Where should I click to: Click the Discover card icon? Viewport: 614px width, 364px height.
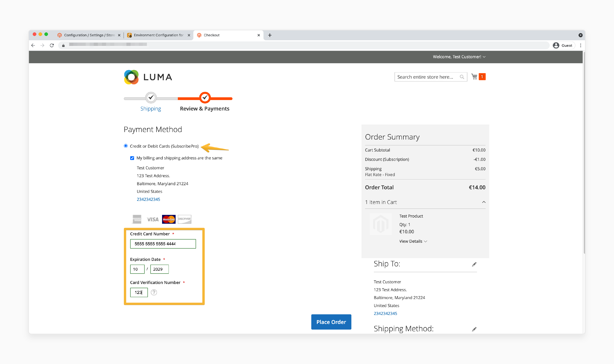(x=185, y=219)
